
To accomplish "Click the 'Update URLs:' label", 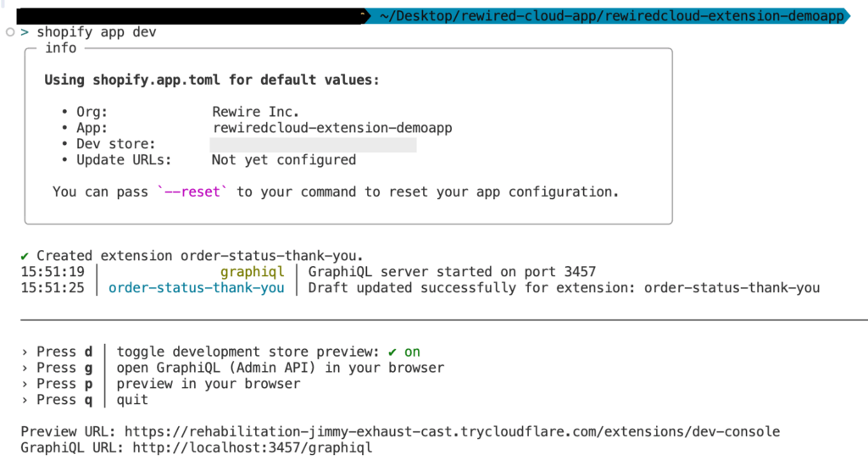I will point(124,160).
